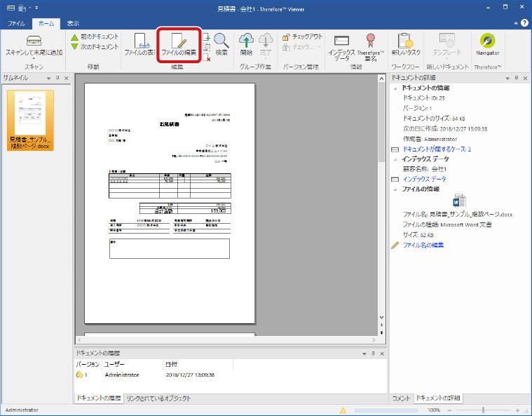
Task: Click the 検索 magnifier icon in ribbon
Action: (221, 42)
